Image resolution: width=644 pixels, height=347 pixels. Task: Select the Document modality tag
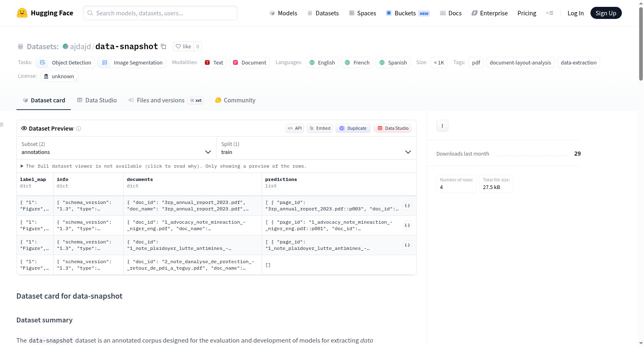click(250, 62)
